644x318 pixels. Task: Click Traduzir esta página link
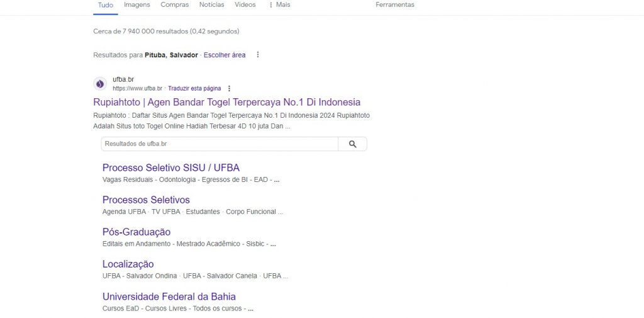(x=194, y=88)
